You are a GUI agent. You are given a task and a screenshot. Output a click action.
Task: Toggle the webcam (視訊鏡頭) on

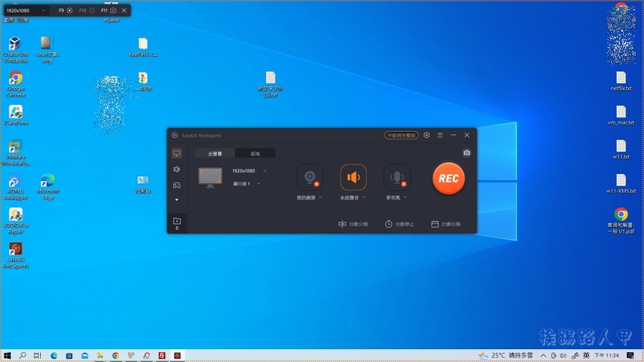point(309,177)
